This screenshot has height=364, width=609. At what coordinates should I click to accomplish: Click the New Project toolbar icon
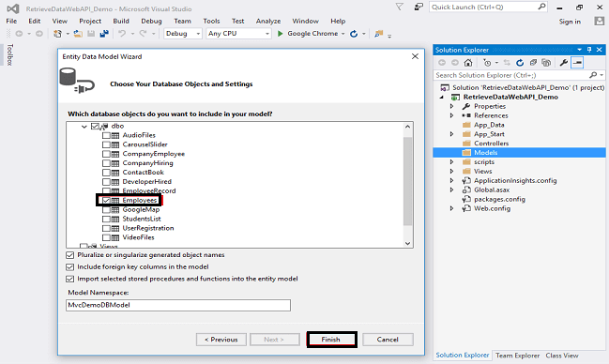[57, 34]
